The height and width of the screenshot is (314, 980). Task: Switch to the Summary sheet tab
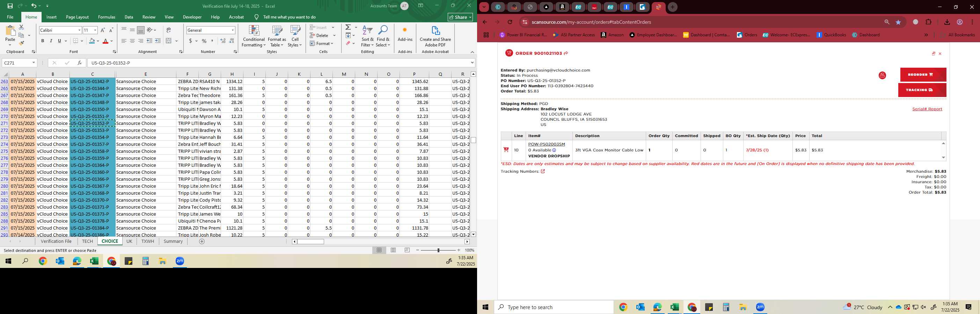[173, 241]
